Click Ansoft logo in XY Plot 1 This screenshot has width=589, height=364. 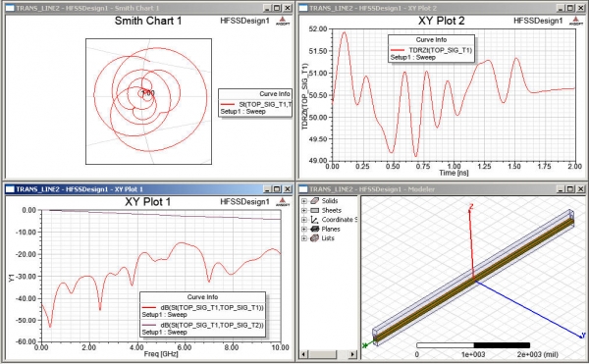pyautogui.click(x=283, y=202)
